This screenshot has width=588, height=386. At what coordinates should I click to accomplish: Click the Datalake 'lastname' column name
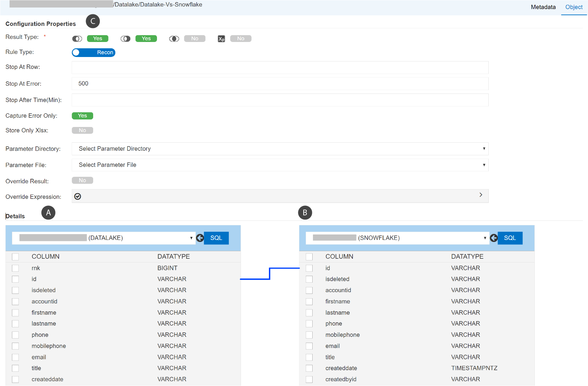44,324
